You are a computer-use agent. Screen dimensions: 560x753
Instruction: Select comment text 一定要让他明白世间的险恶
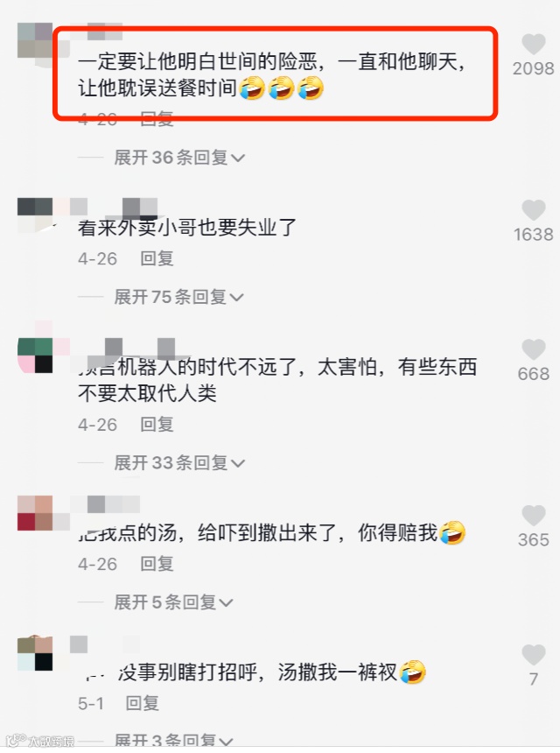coord(197,62)
